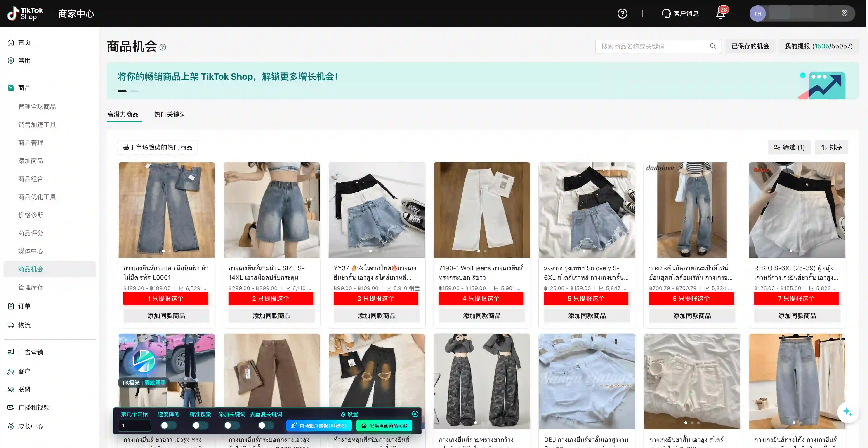Click the location pin icon in header
This screenshot has height=448, width=868.
[844, 13]
